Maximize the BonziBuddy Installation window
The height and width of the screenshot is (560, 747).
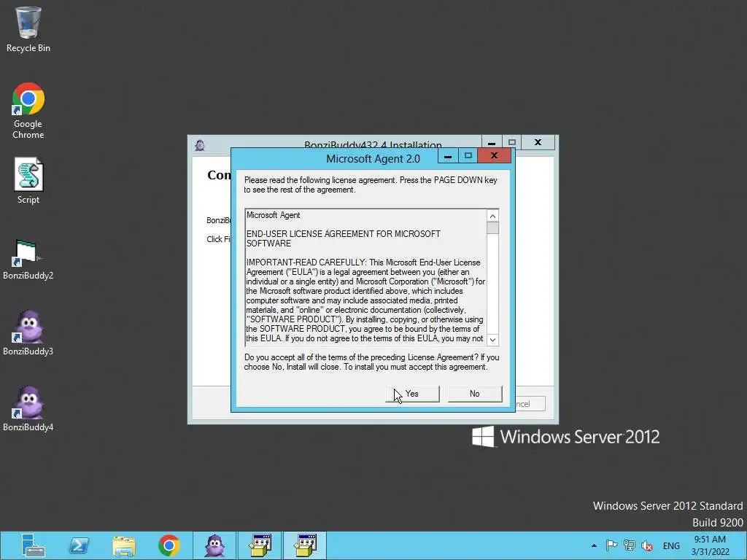point(511,142)
